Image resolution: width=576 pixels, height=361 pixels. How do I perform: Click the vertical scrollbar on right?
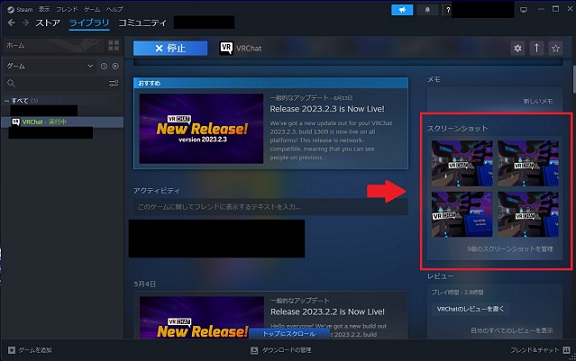574,79
